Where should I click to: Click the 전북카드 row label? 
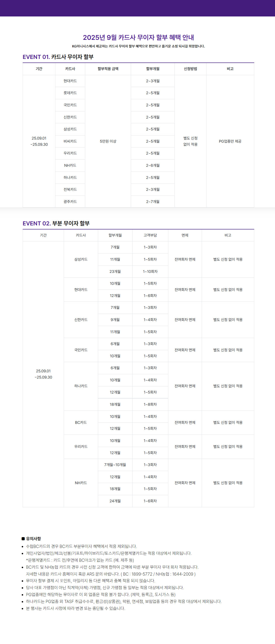pyautogui.click(x=70, y=189)
